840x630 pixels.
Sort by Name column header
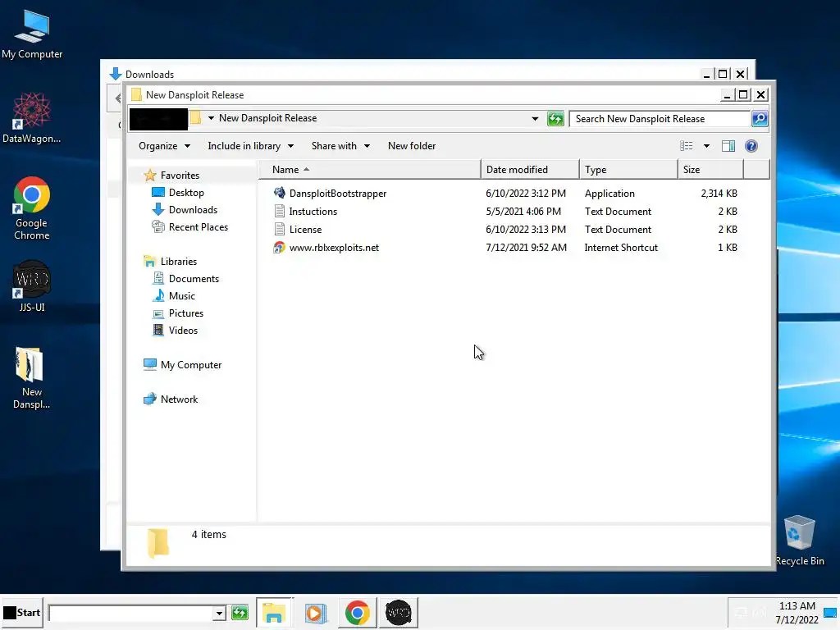[x=370, y=169]
